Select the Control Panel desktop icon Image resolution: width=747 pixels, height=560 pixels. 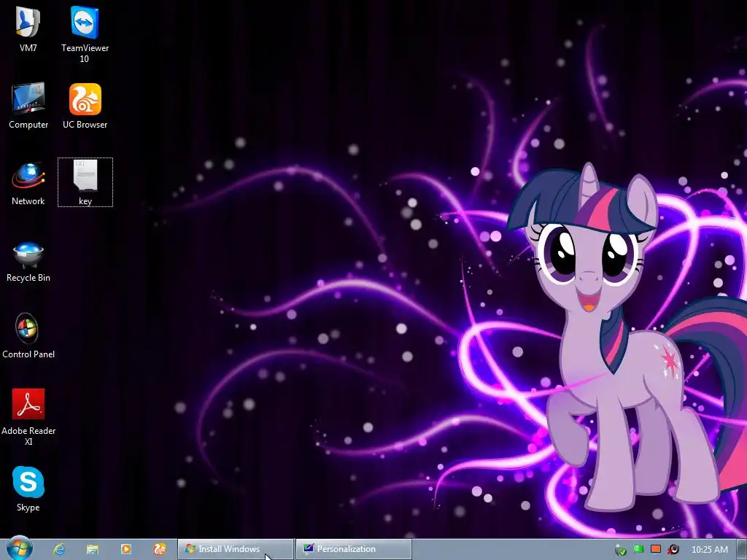28,336
